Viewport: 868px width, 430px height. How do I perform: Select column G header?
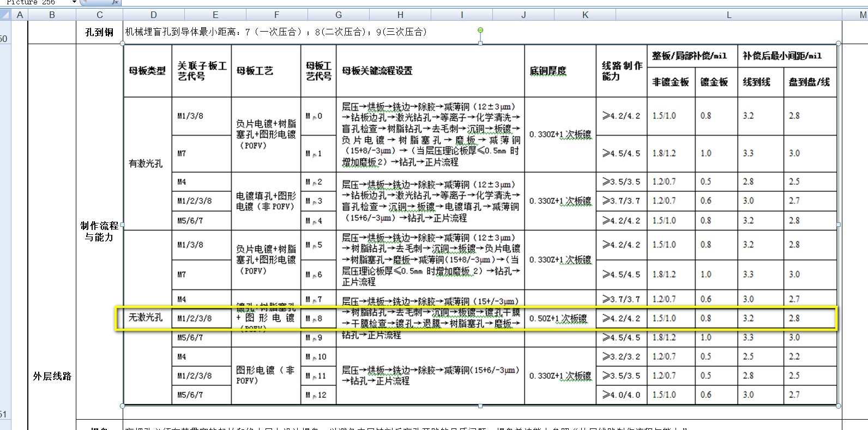tap(339, 15)
